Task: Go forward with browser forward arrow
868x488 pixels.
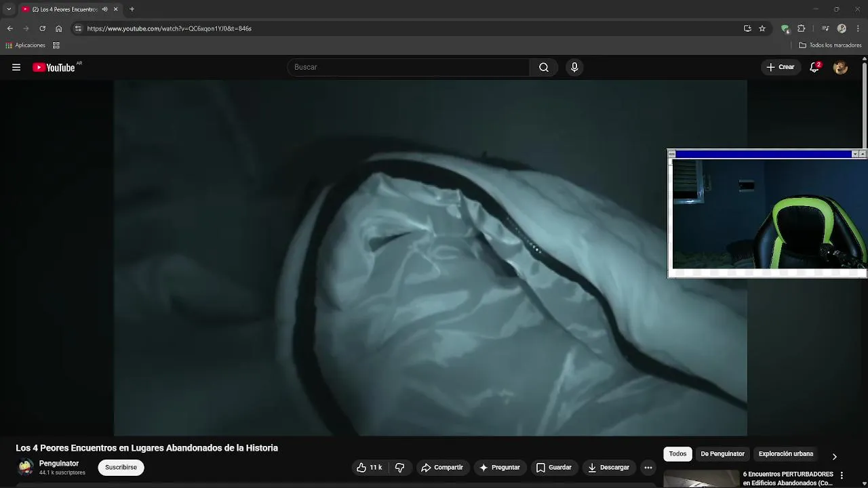Action: [x=26, y=28]
